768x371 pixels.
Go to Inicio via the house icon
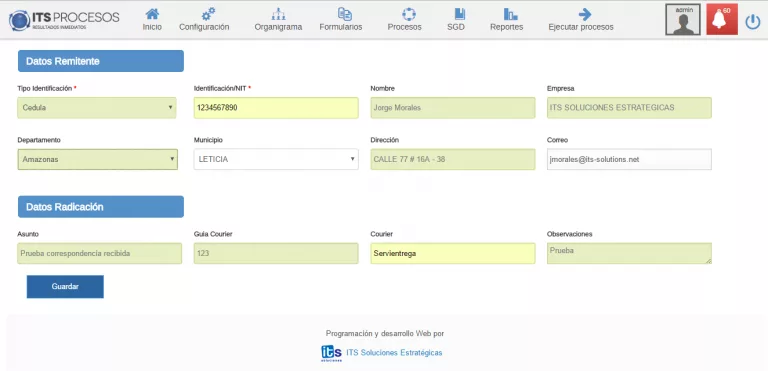click(x=152, y=14)
